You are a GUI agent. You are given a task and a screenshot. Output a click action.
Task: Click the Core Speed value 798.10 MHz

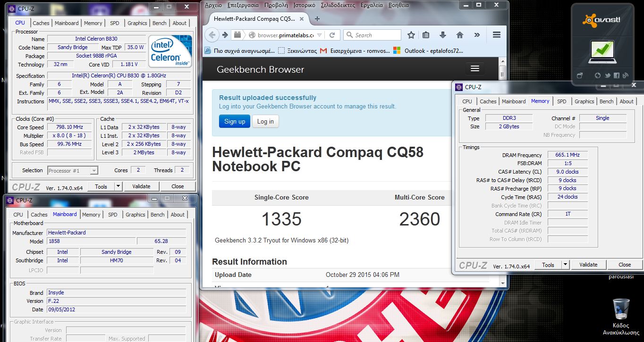pos(70,127)
